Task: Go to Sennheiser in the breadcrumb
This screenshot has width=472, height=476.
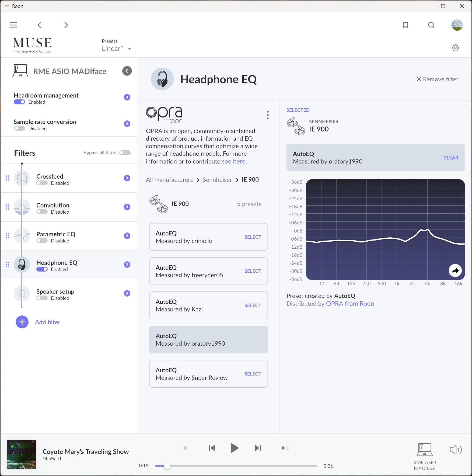Action: point(217,180)
